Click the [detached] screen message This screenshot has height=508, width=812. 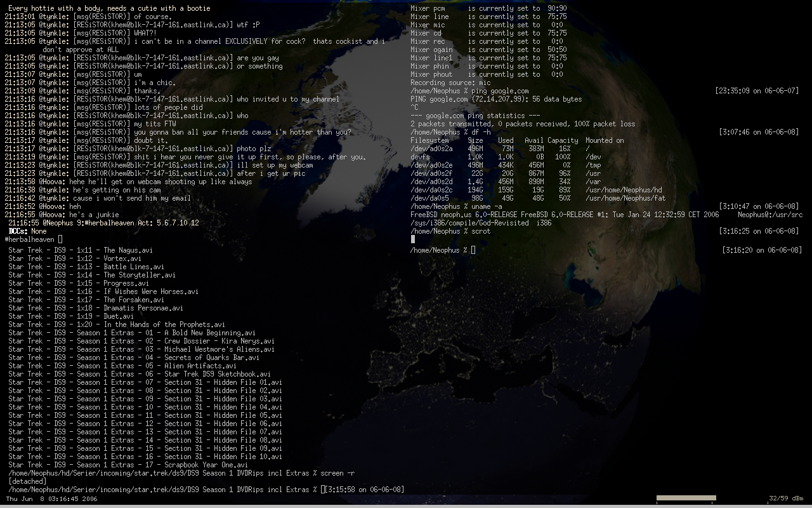coord(27,481)
